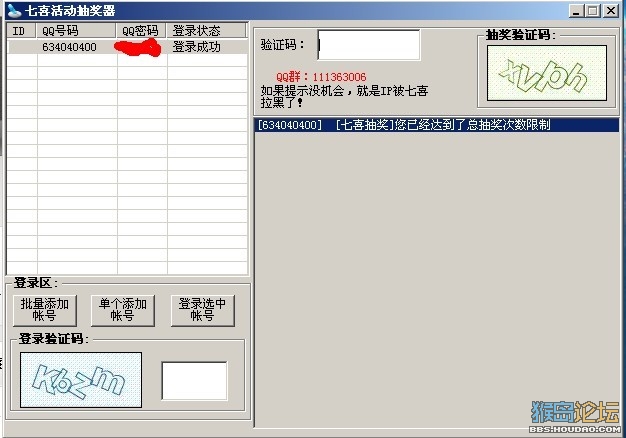
Task: Click the 抽奖验证码 captcha image
Action: click(547, 73)
